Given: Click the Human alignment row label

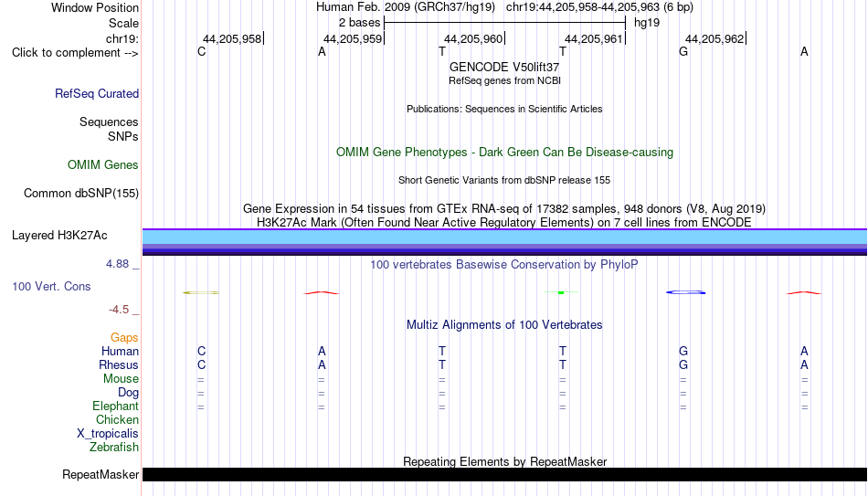Looking at the screenshot, I should tap(120, 352).
